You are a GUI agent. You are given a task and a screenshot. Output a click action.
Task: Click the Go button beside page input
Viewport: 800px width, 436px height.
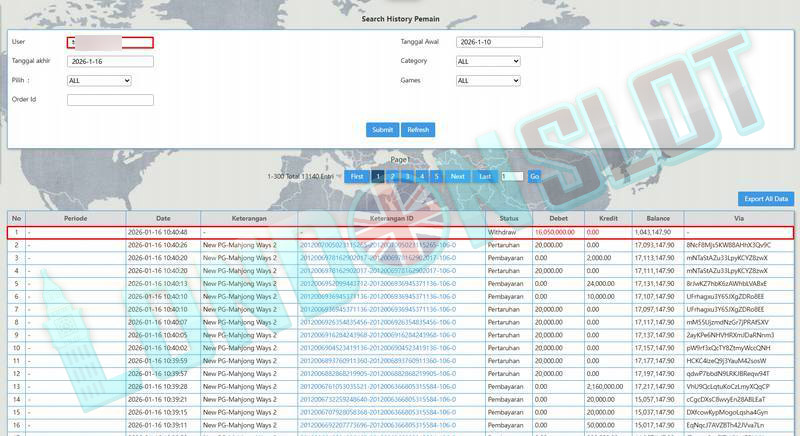pos(534,176)
